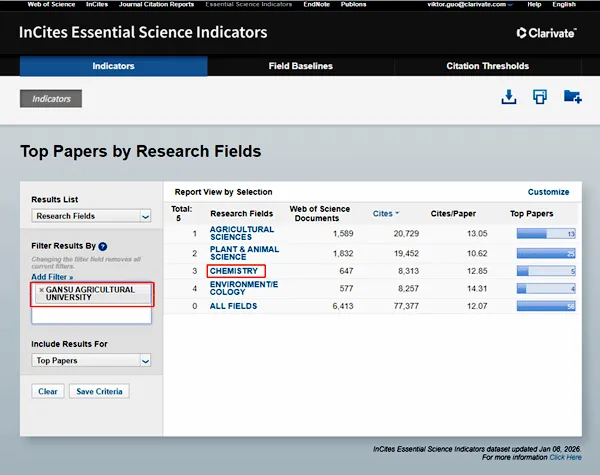Open the Filter Results By help icon

[103, 246]
